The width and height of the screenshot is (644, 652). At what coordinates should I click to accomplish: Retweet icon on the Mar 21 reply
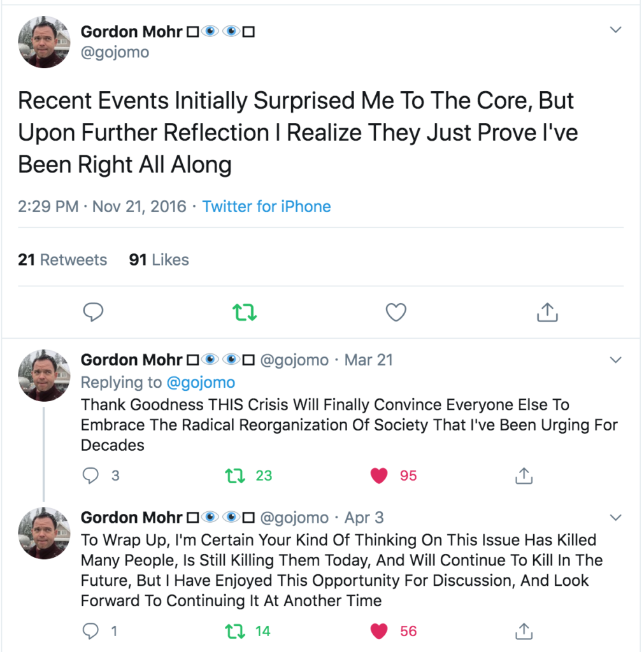point(235,476)
